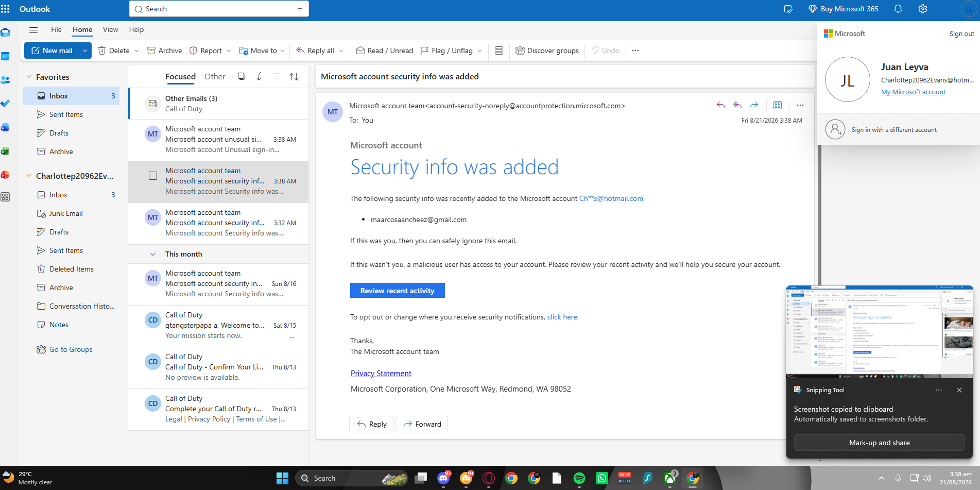Open ribbon overflow ellipsis after Undo

(635, 50)
